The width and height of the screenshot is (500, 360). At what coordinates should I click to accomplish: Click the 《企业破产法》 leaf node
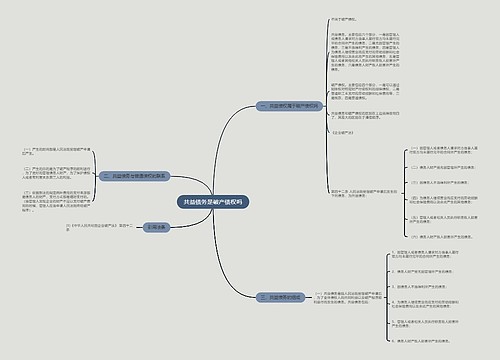click(x=343, y=133)
